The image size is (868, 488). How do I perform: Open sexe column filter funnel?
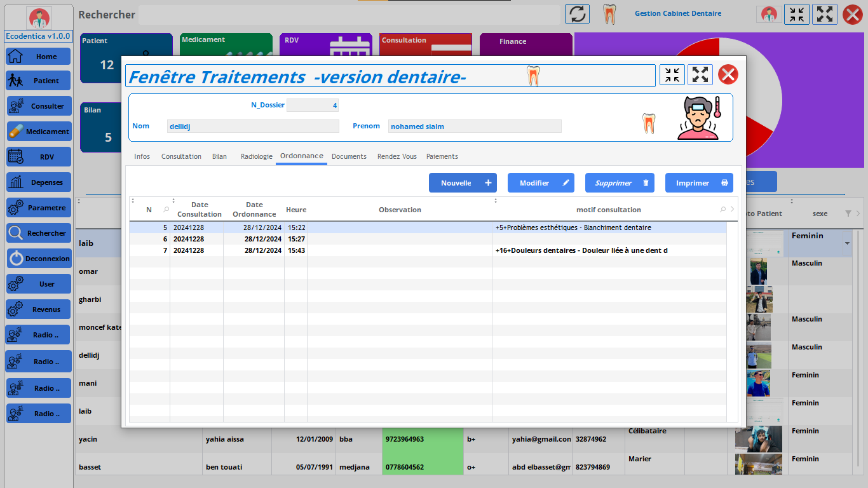coord(848,213)
